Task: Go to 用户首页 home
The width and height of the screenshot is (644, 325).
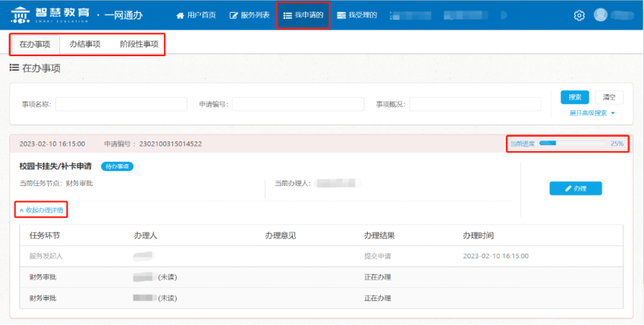Action: pyautogui.click(x=197, y=15)
